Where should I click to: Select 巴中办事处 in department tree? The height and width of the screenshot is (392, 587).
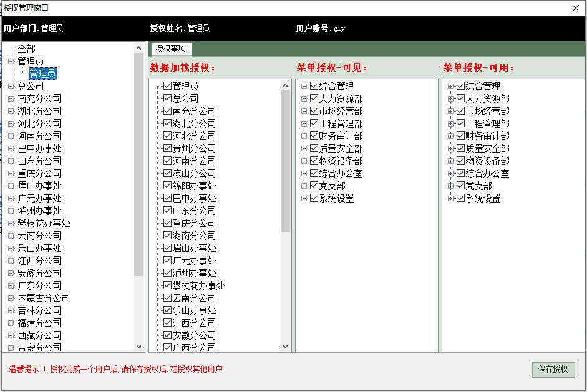pyautogui.click(x=39, y=148)
